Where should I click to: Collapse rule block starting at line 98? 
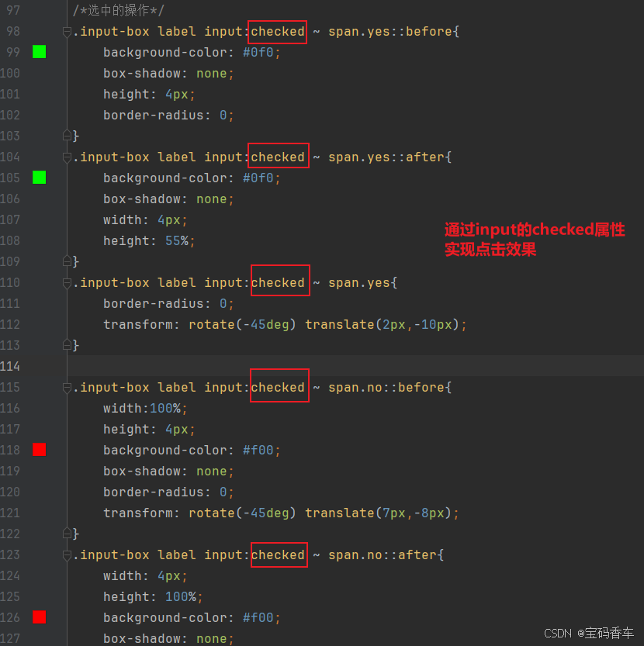tap(67, 31)
